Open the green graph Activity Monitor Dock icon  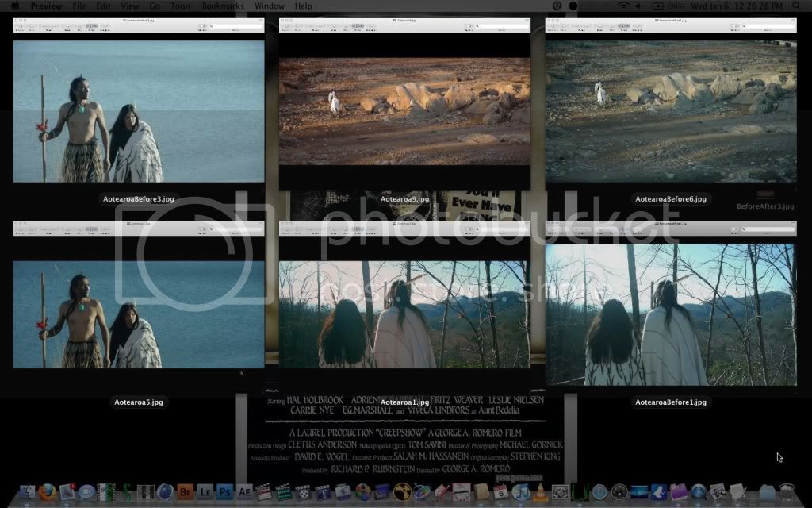click(580, 491)
